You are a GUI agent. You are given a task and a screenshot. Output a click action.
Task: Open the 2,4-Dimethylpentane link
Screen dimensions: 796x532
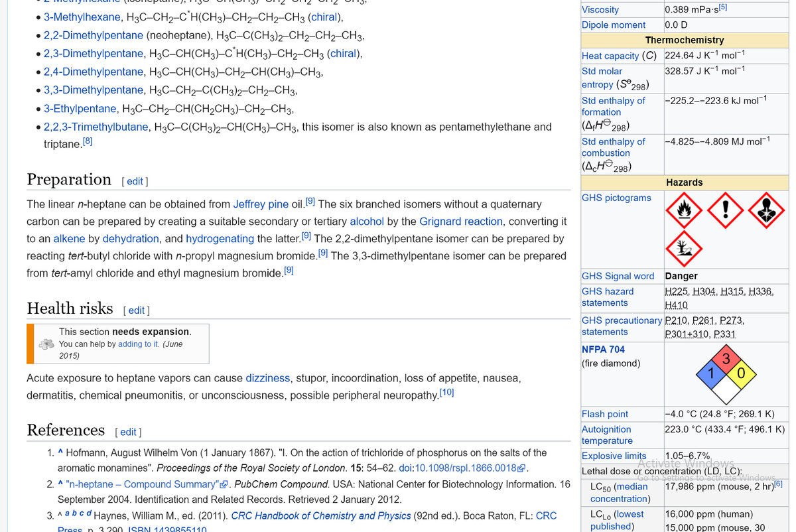pos(94,72)
